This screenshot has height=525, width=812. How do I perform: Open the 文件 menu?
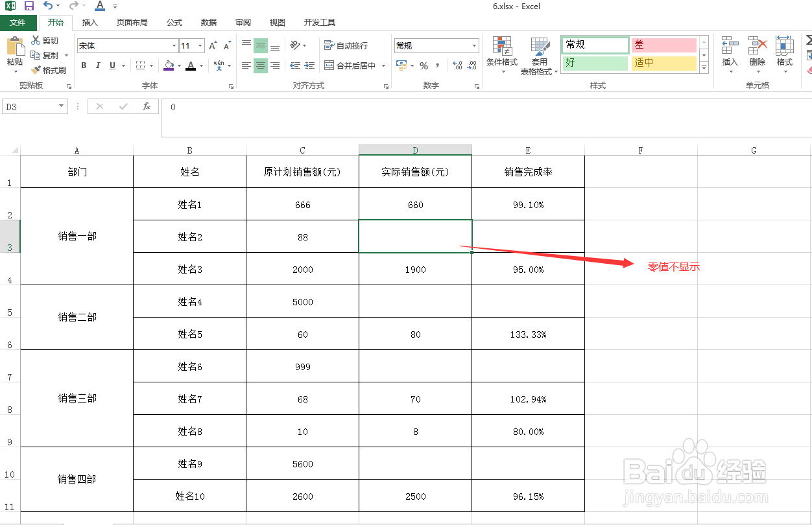click(x=18, y=21)
